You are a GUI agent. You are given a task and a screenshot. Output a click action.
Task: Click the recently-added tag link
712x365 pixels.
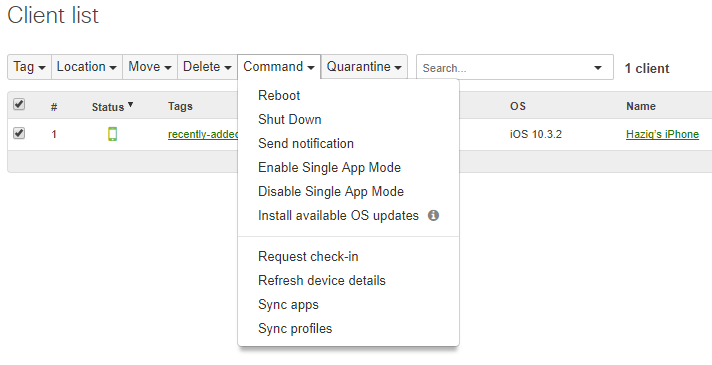203,134
